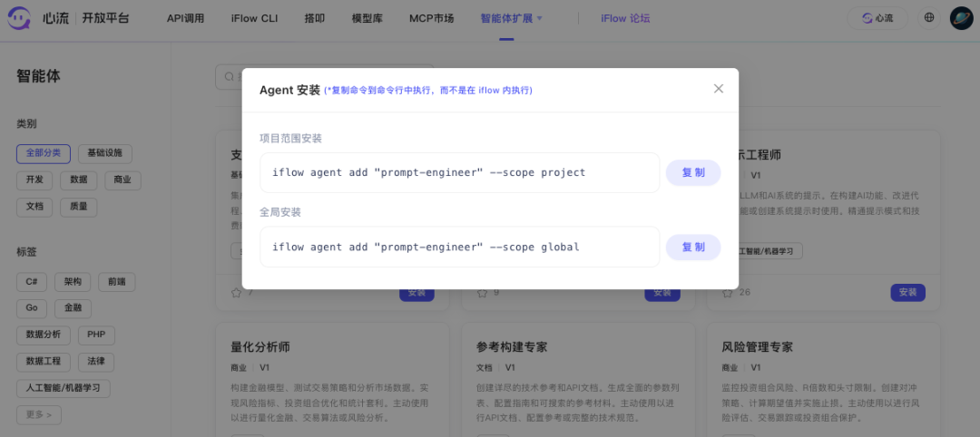
Task: Close the Agent 安装 dialog
Action: [719, 89]
